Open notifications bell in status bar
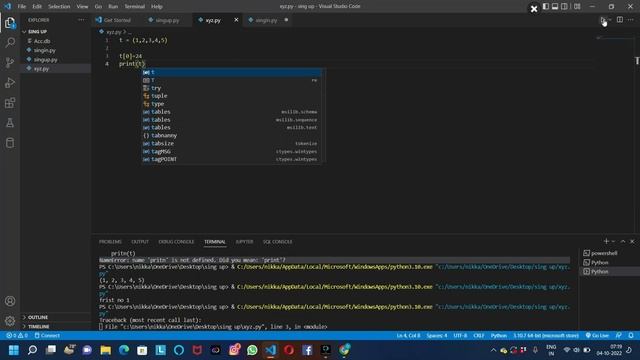640x360 pixels. [x=631, y=336]
